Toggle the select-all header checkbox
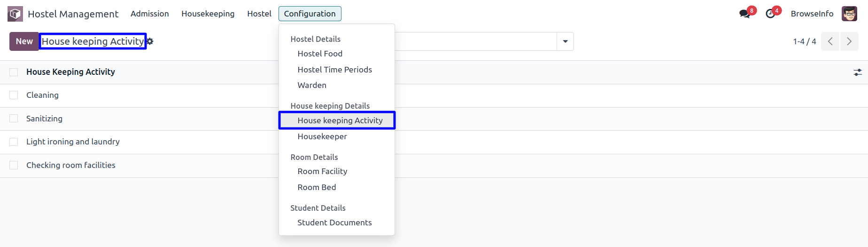The height and width of the screenshot is (247, 868). pos(14,72)
